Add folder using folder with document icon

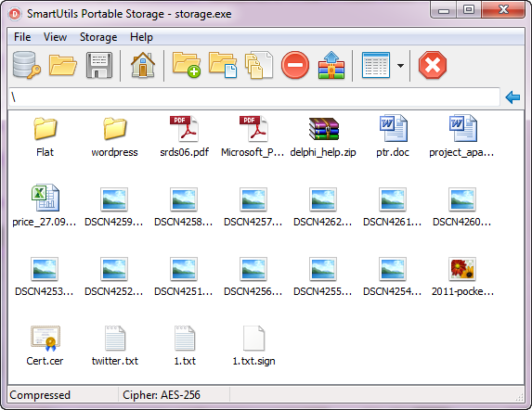pyautogui.click(x=223, y=65)
